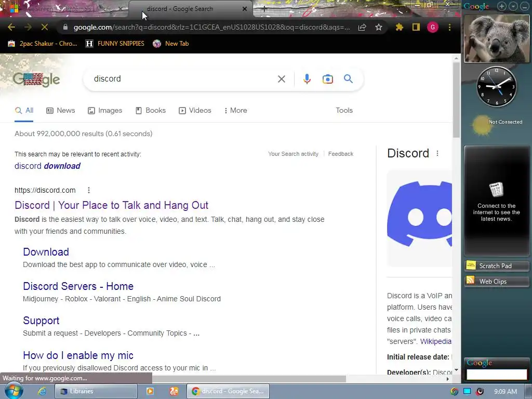Open the 2pac Shakur bookmark
Image resolution: width=532 pixels, height=399 pixels.
tap(43, 44)
